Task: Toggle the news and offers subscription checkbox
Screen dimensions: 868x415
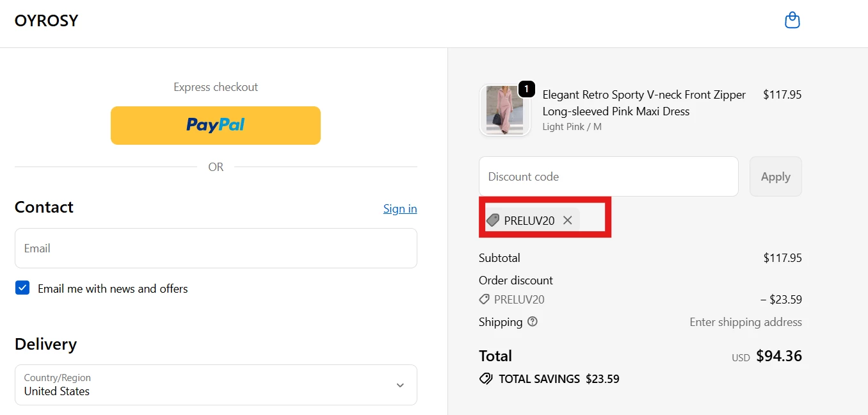Action: pyautogui.click(x=22, y=288)
